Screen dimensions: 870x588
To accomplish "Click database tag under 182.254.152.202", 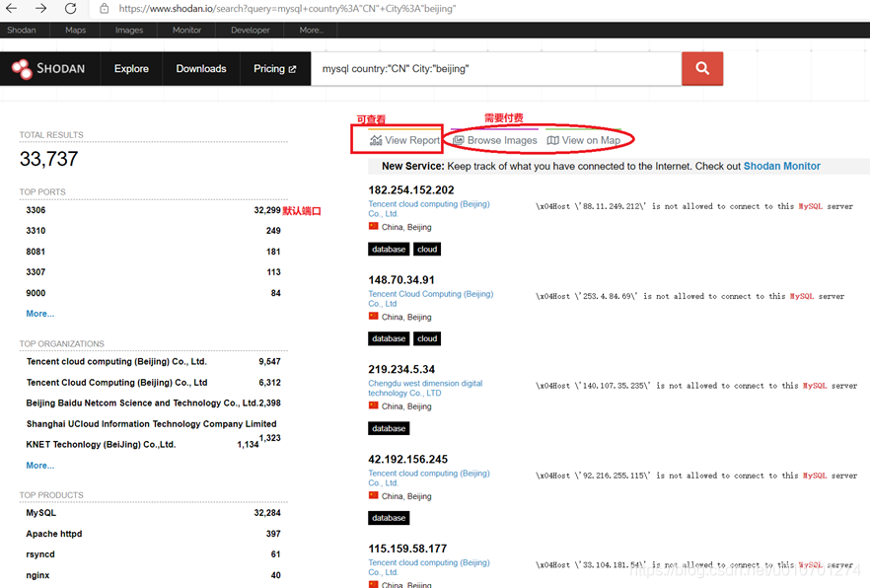I will tap(389, 249).
